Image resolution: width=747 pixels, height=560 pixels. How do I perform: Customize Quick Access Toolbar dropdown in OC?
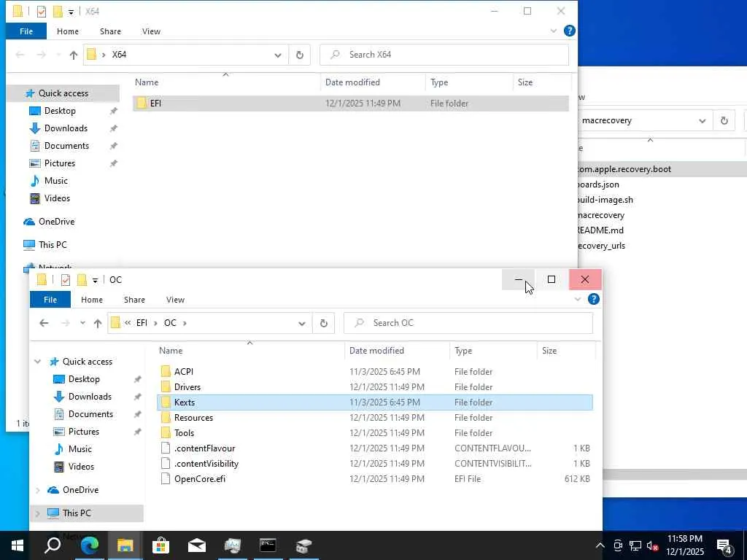(95, 280)
